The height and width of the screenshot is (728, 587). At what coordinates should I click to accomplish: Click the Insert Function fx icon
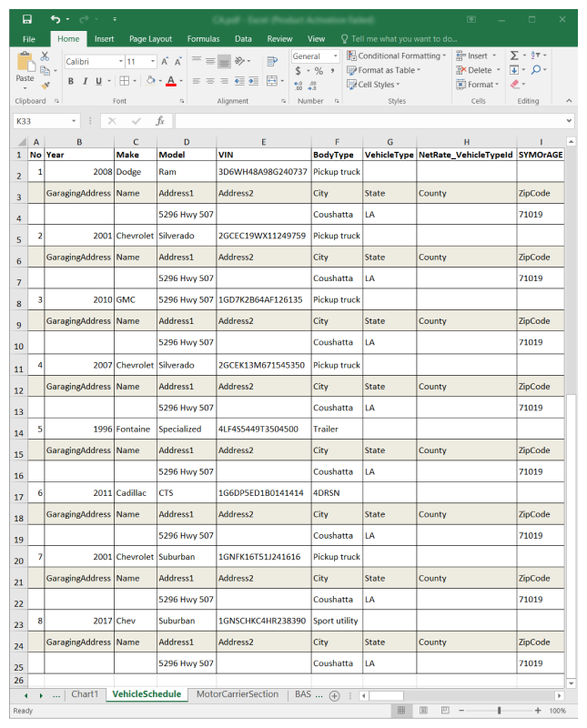160,121
